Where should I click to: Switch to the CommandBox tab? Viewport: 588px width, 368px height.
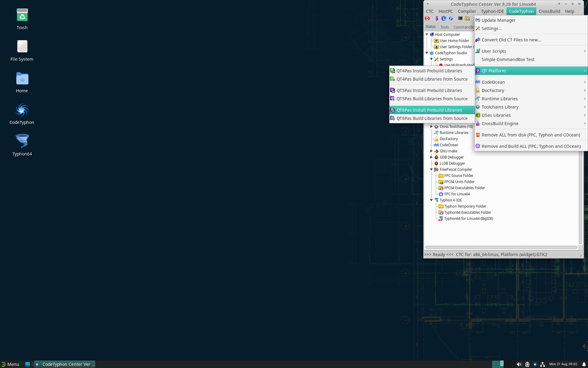464,27
